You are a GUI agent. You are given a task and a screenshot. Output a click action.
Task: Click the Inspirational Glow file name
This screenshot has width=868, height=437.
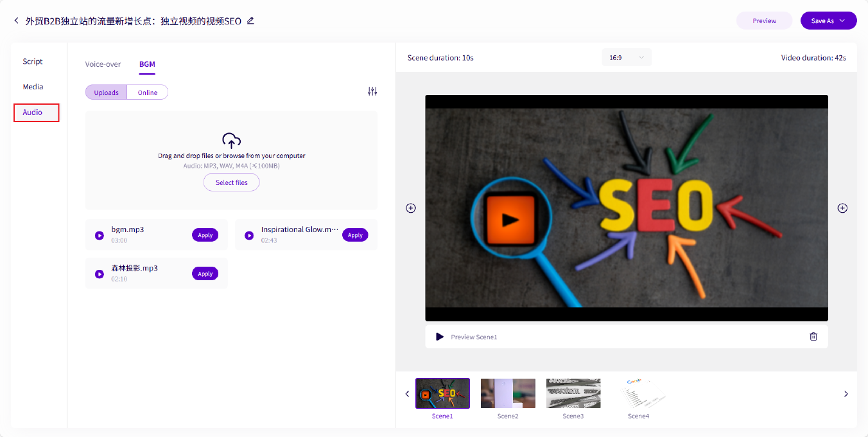pos(299,229)
